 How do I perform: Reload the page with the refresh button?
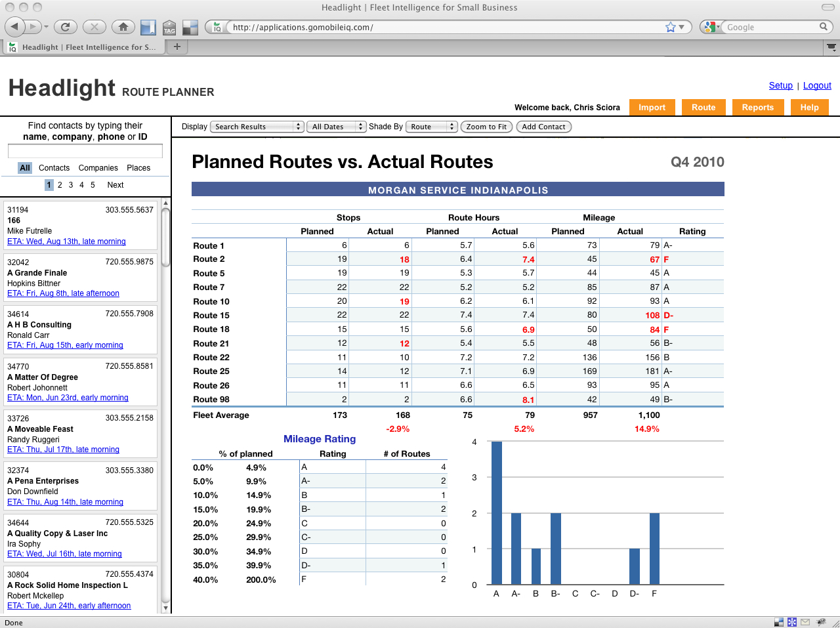tap(65, 27)
